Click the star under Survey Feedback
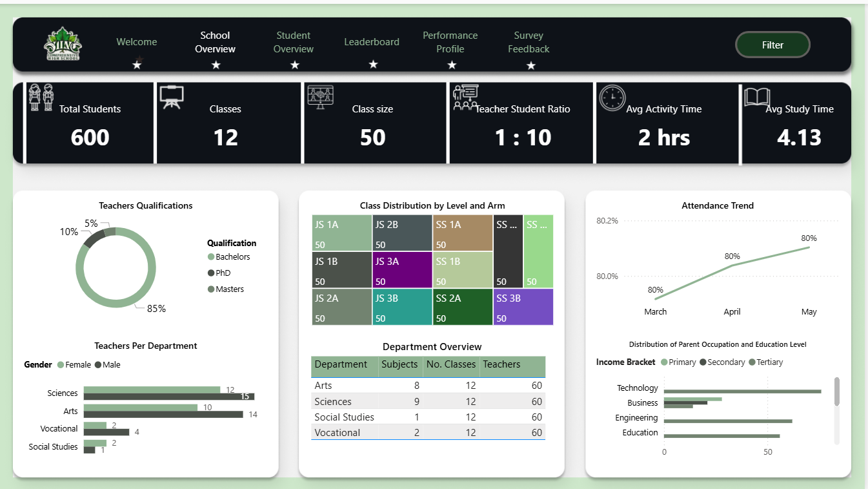Image resolution: width=868 pixels, height=489 pixels. tap(530, 65)
